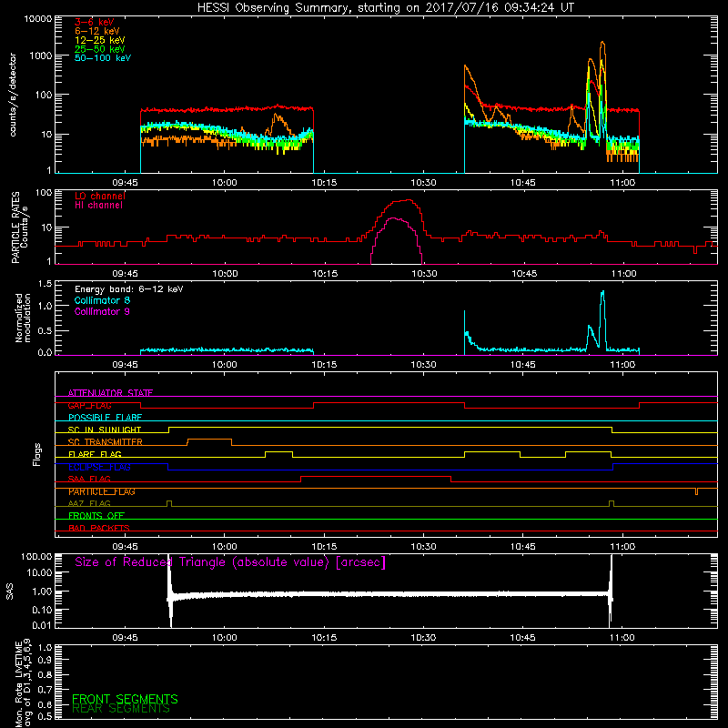Select the Collimator 9 legend entry

102,311
